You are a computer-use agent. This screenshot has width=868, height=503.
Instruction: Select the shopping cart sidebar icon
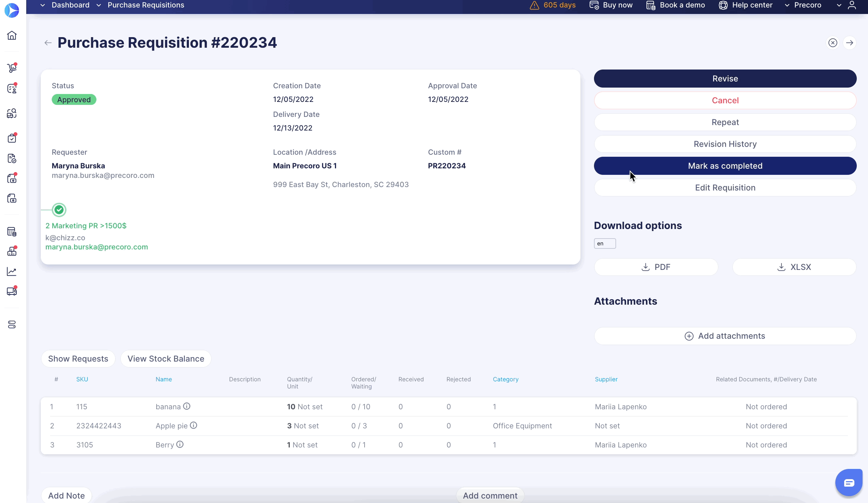pyautogui.click(x=12, y=67)
